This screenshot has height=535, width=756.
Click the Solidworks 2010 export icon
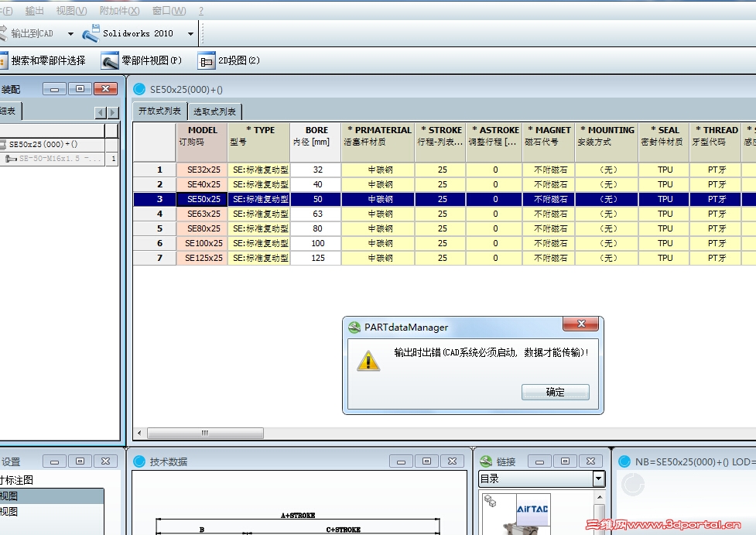(x=91, y=33)
